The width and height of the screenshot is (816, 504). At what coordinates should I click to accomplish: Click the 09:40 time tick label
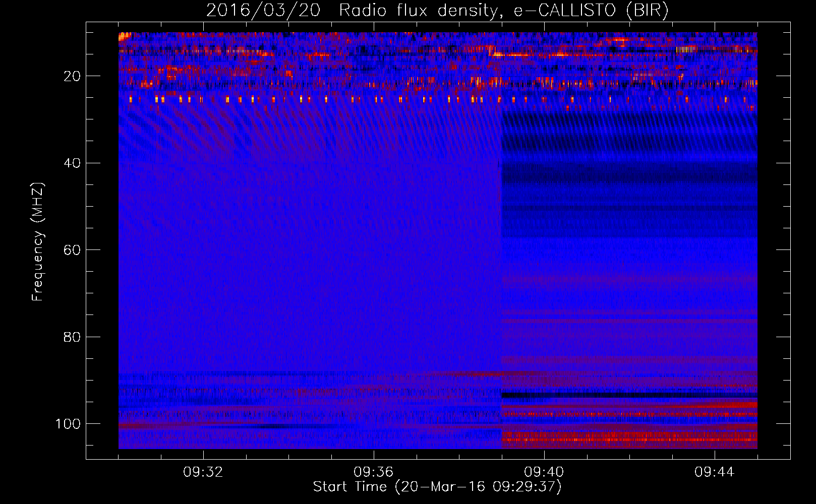coord(544,472)
